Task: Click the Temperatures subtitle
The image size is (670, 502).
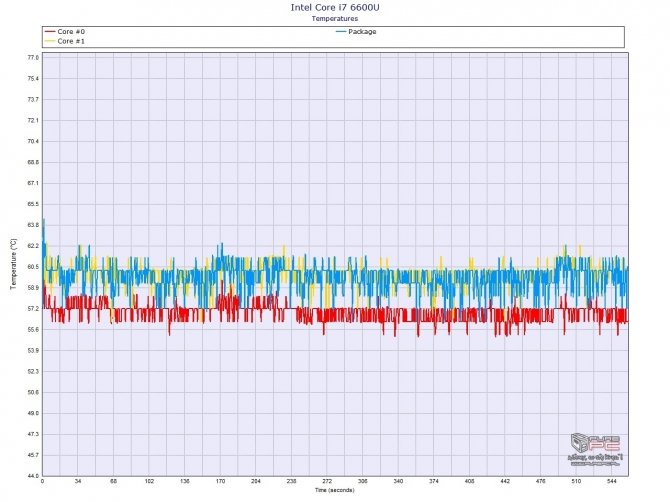Action: pyautogui.click(x=335, y=19)
